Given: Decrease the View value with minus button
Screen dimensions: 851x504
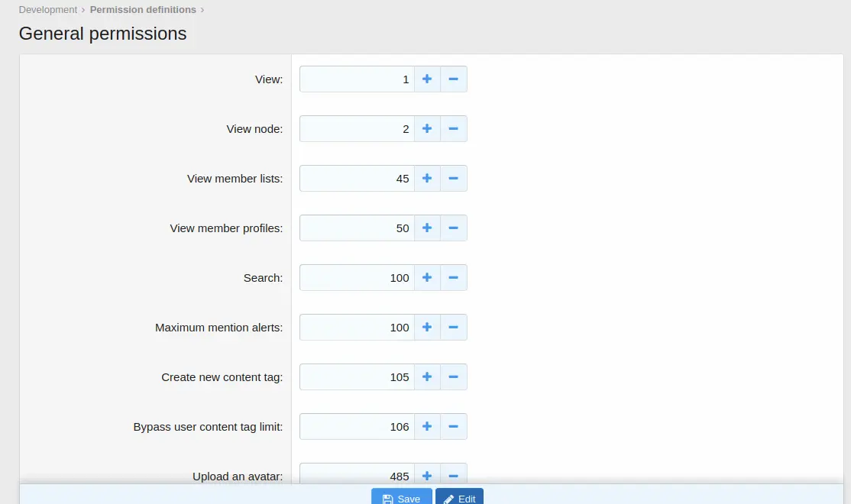Looking at the screenshot, I should (453, 79).
